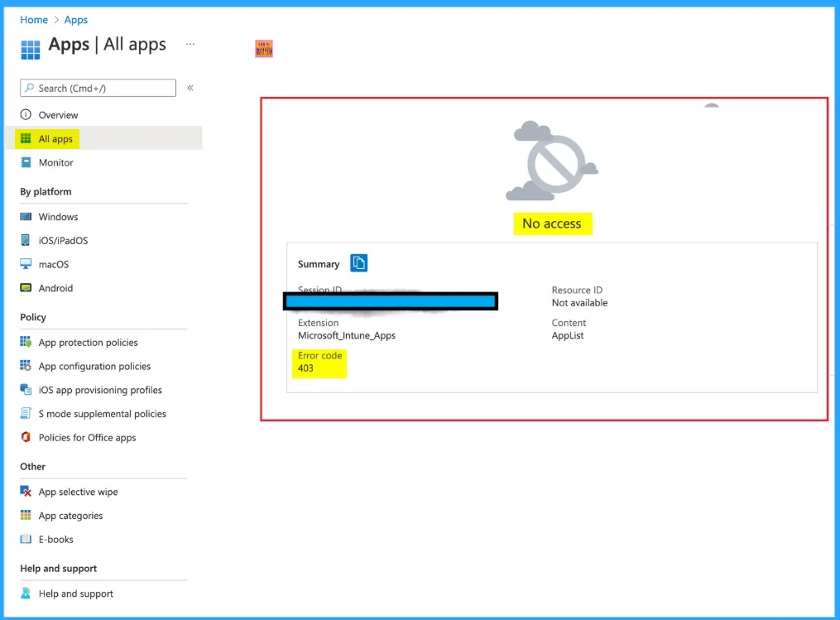Click the S mode supplemental policies icon
Viewport: 840px width, 620px height.
pyautogui.click(x=26, y=413)
